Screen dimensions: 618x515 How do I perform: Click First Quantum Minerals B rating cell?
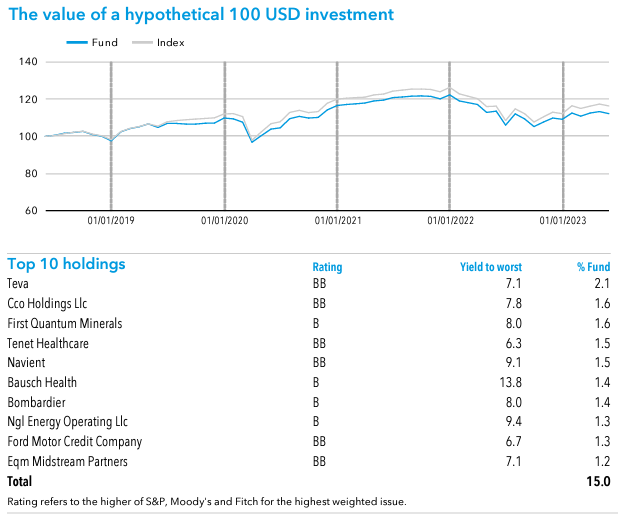[x=316, y=323]
